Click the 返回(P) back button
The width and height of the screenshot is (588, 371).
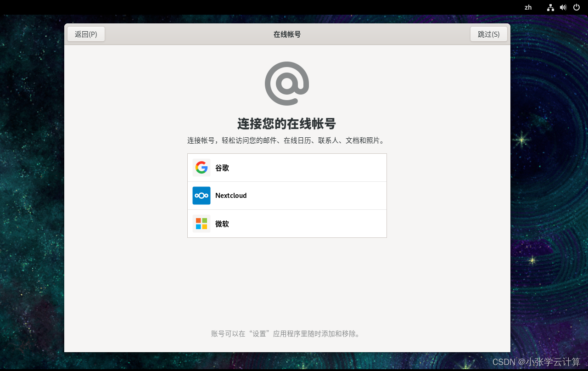(86, 34)
